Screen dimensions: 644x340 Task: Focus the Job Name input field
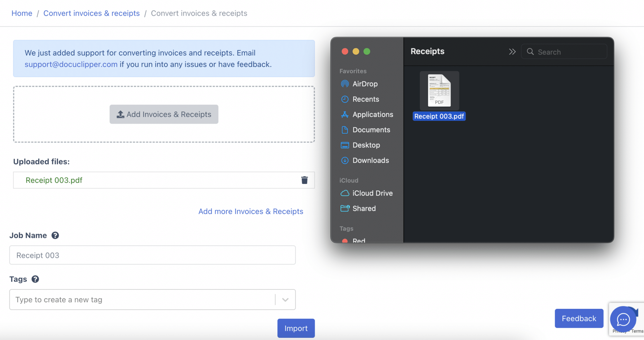pyautogui.click(x=152, y=255)
